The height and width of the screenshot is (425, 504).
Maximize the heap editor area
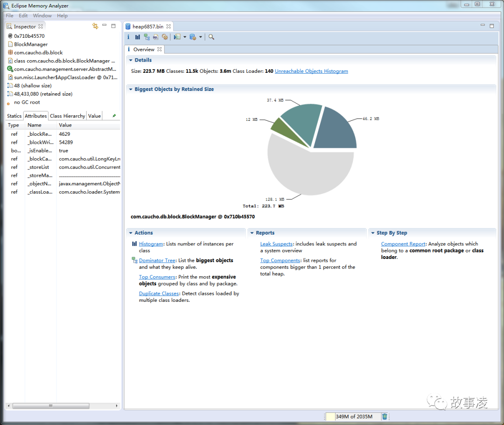click(491, 26)
